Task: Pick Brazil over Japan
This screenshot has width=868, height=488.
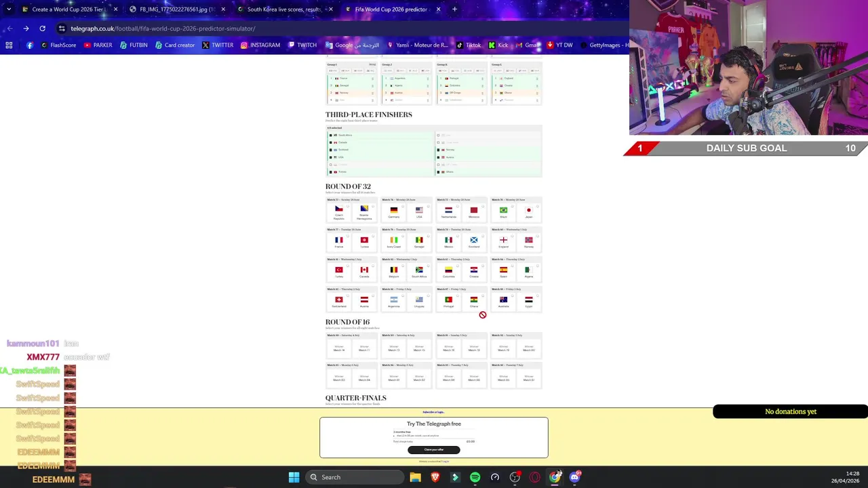Action: (503, 213)
